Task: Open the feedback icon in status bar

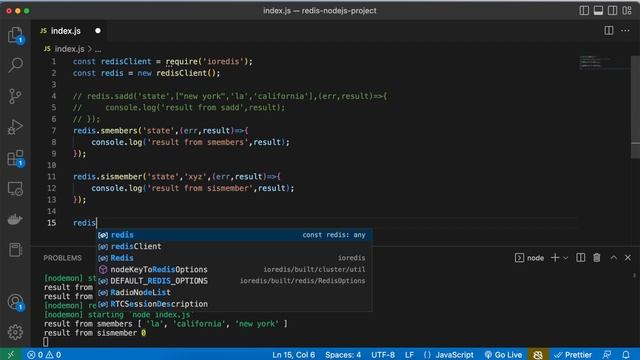Action: point(607,355)
